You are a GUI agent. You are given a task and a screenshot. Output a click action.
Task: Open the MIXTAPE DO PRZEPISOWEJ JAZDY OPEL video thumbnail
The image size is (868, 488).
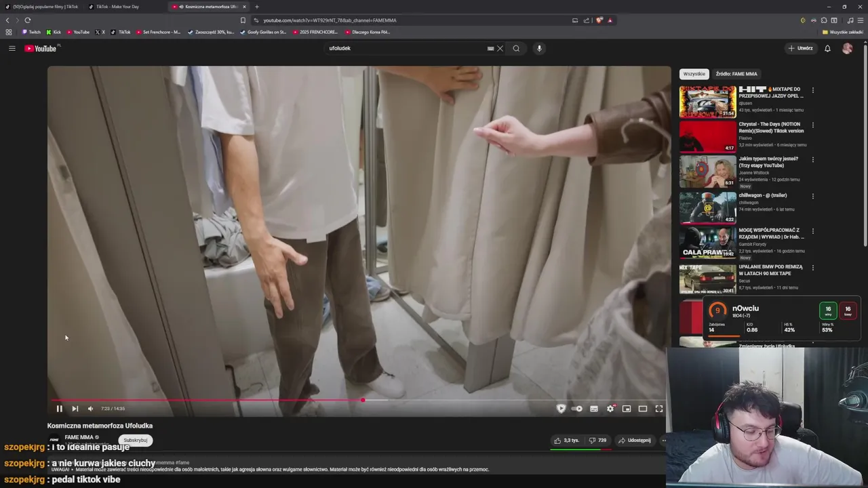pyautogui.click(x=707, y=102)
